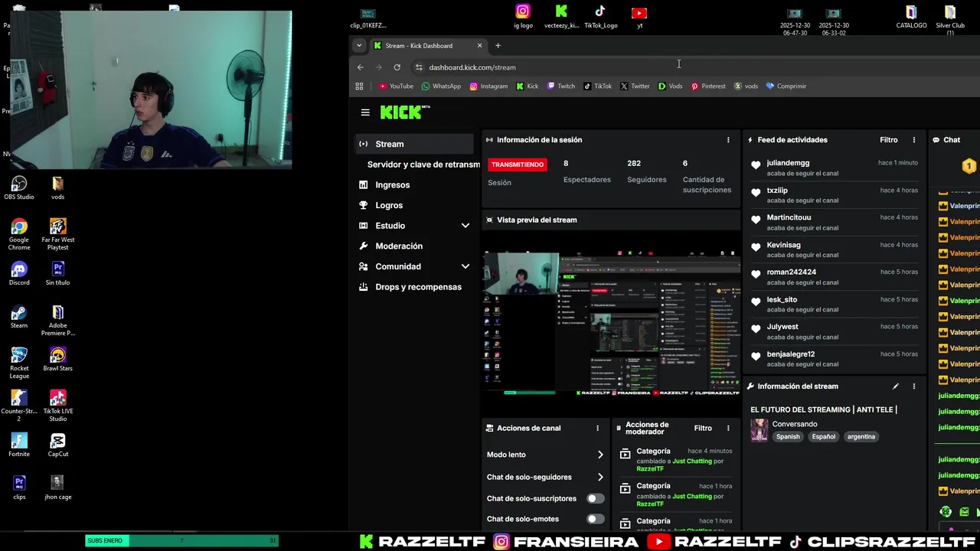Open Modo lento options arrow

click(x=600, y=455)
